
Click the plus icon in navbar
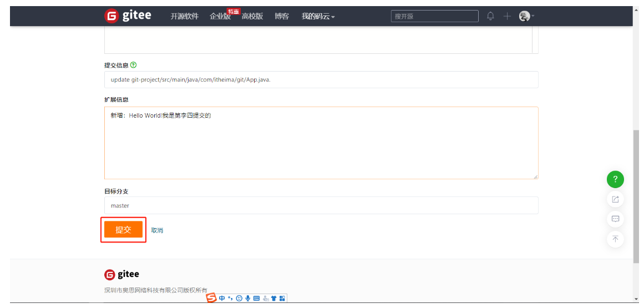(x=507, y=16)
